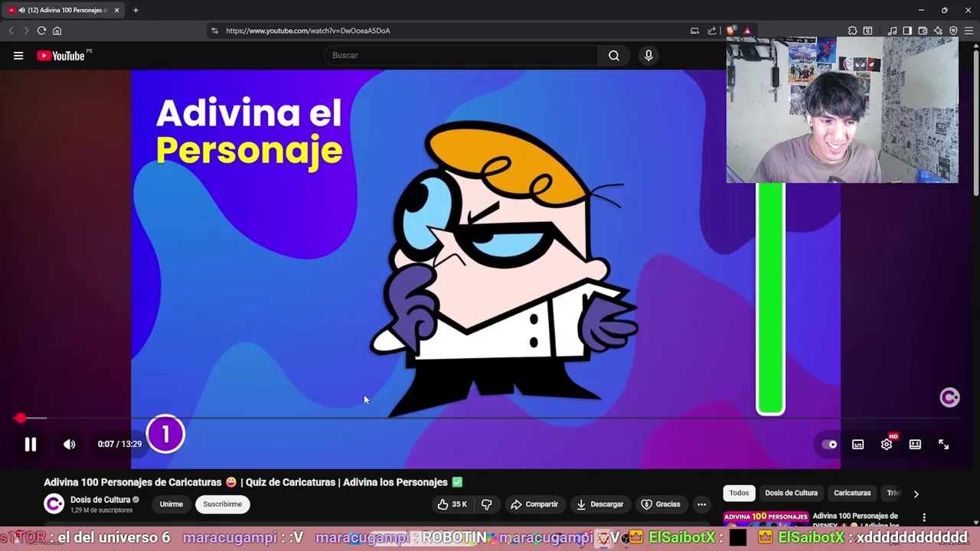This screenshot has height=551, width=980.
Task: Open Leo AI sparkle icon
Action: (938, 31)
